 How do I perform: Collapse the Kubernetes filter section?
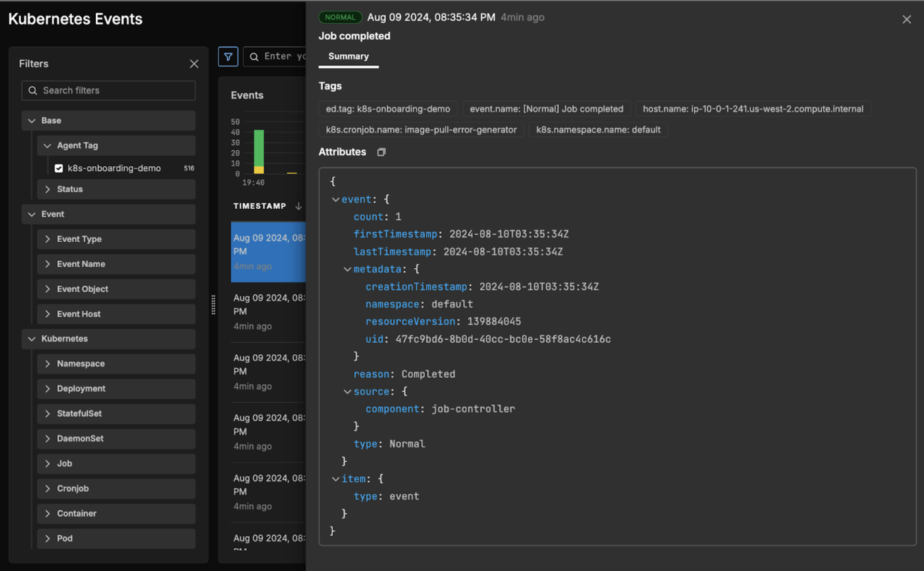[32, 339]
